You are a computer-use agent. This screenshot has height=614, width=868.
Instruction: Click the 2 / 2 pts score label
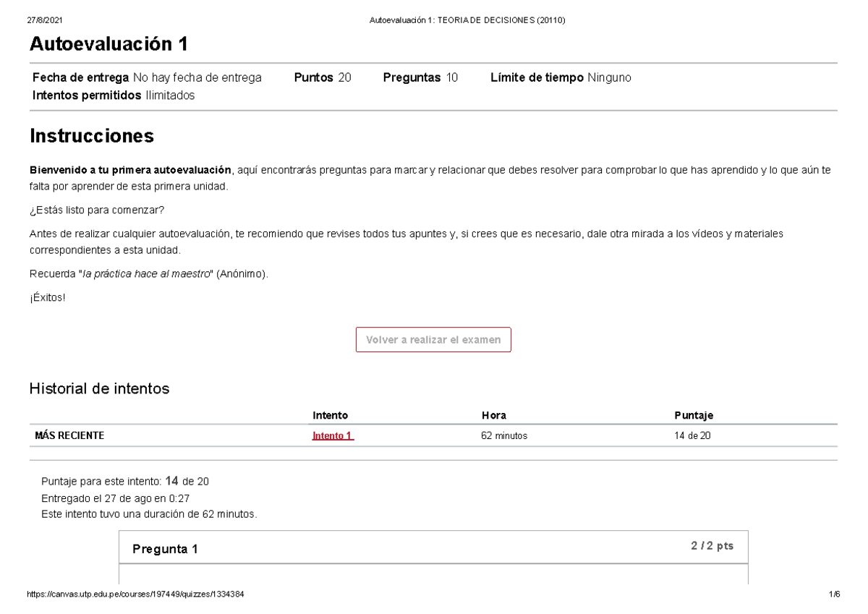click(712, 547)
